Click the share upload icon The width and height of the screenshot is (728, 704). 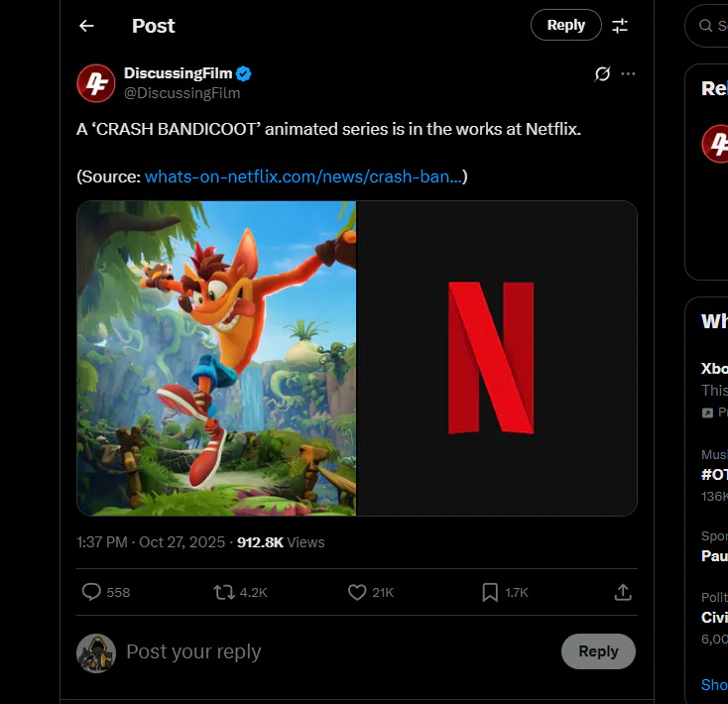[623, 592]
